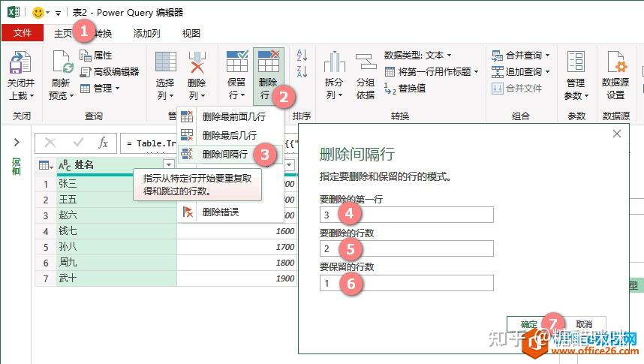The width and height of the screenshot is (644, 364).
Task: Select the cell 赵六
Action: point(116,215)
